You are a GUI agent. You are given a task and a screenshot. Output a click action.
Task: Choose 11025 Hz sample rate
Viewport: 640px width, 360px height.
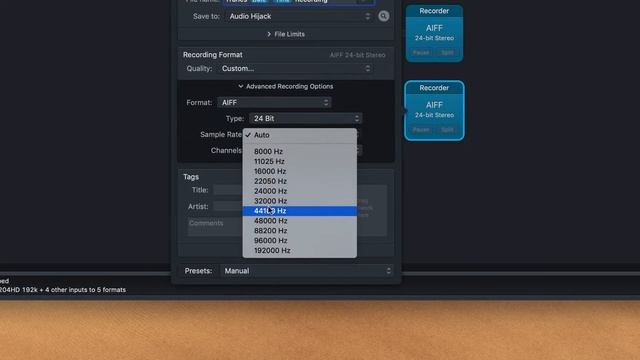[299, 161]
